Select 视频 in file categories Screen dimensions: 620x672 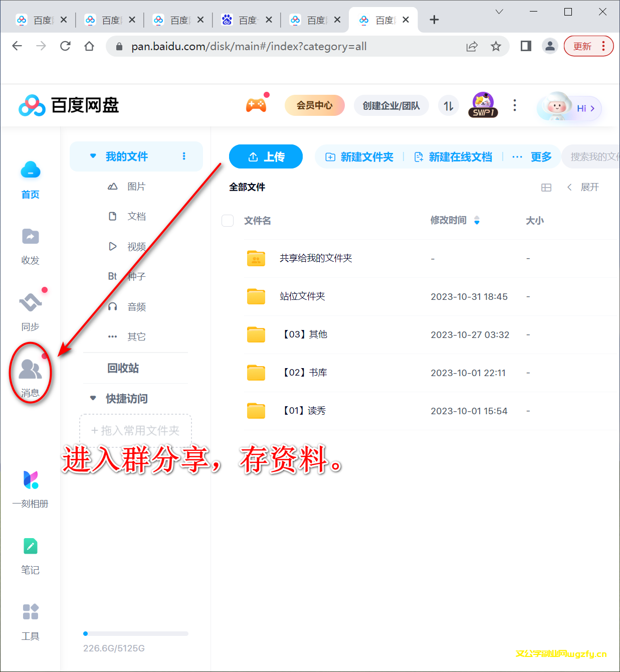pyautogui.click(x=136, y=246)
